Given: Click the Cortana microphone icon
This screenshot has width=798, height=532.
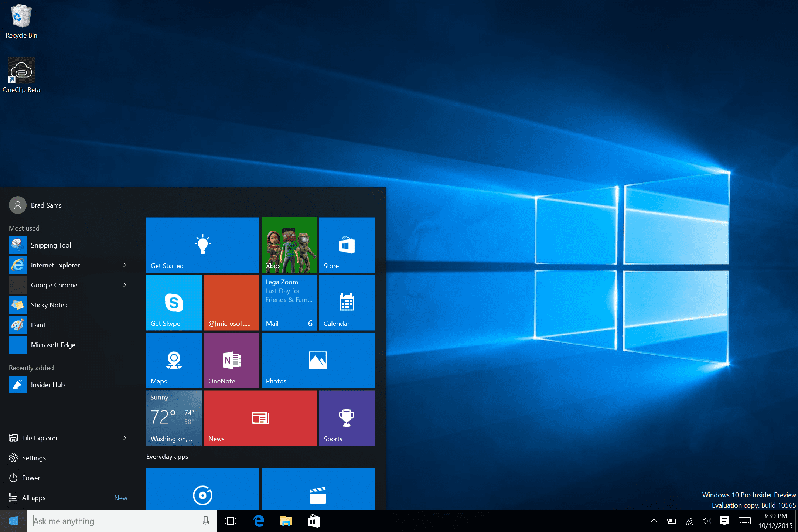Looking at the screenshot, I should tap(206, 521).
